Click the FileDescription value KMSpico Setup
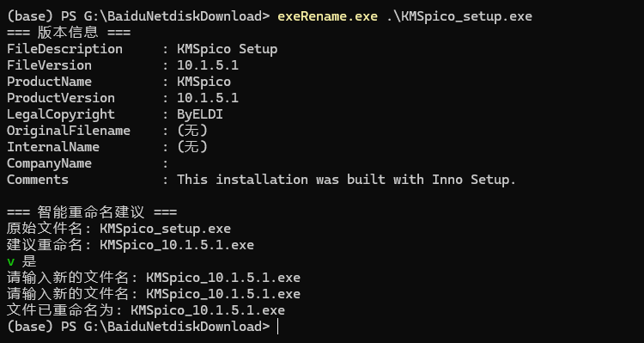Screen dimensions: 644x343 tap(228, 49)
